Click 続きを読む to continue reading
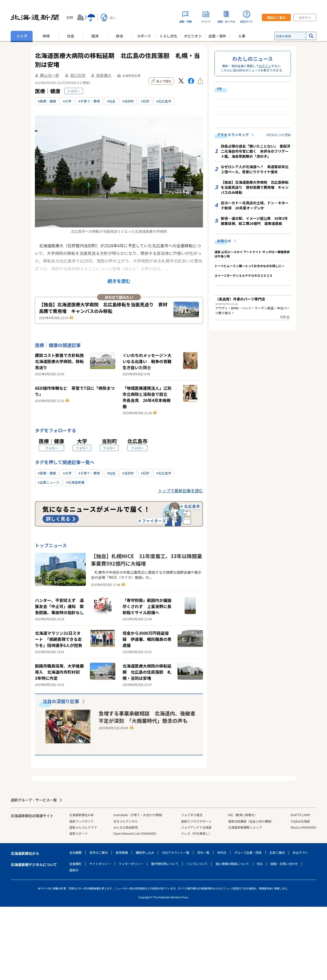Viewport: 327px width, 980px height. click(119, 281)
